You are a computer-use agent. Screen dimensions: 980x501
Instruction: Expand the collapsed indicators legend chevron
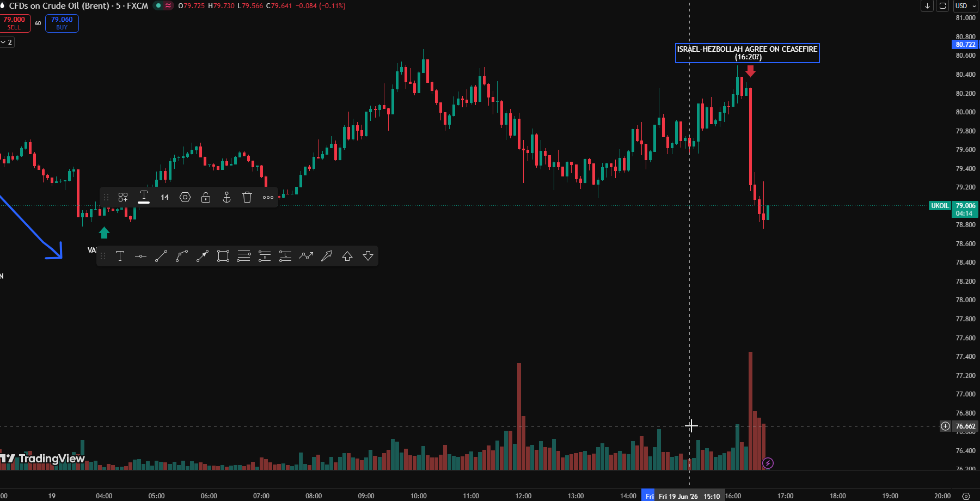(x=7, y=42)
